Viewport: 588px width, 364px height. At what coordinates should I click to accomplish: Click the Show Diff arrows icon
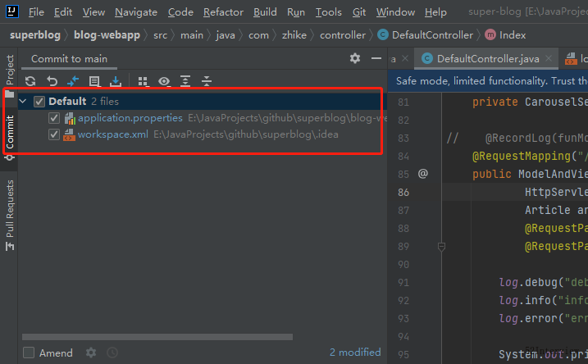73,81
